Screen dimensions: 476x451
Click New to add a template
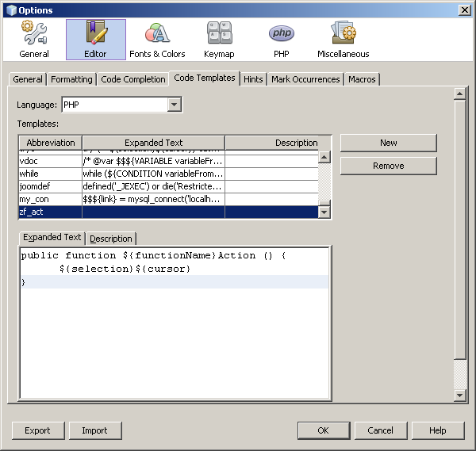[388, 143]
